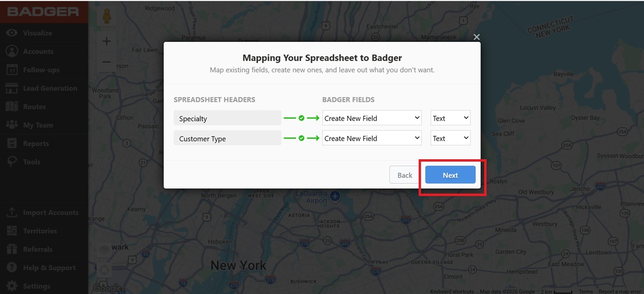Open field type dropdown for Specialty row
This screenshot has width=644, height=294.
tap(451, 118)
